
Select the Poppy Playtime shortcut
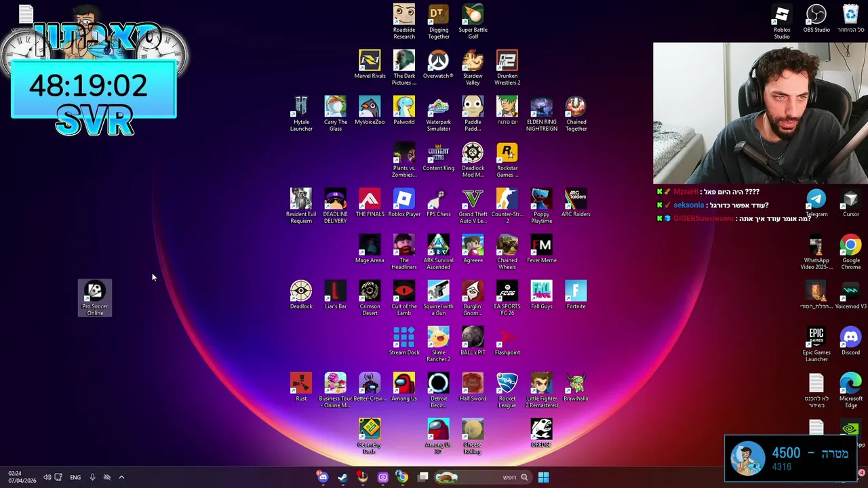[x=541, y=206]
